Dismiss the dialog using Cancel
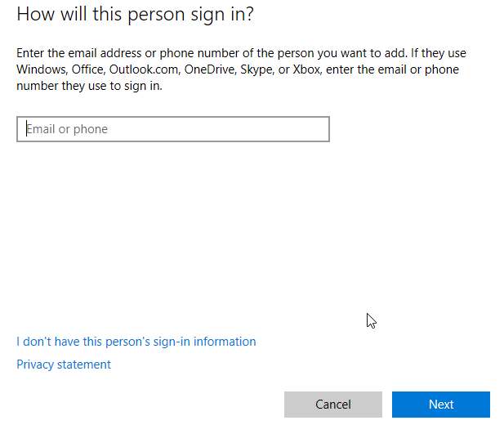504x425 pixels. tap(333, 405)
